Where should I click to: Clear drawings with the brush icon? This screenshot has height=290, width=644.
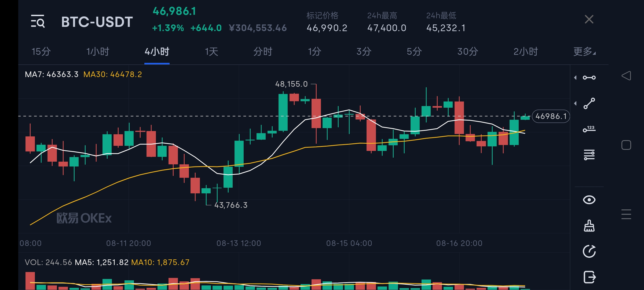pos(589,226)
